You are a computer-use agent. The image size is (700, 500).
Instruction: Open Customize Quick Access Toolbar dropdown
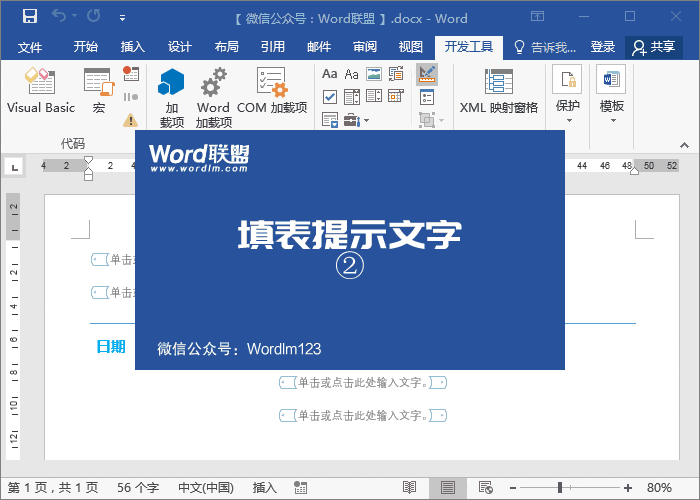pyautogui.click(x=122, y=18)
